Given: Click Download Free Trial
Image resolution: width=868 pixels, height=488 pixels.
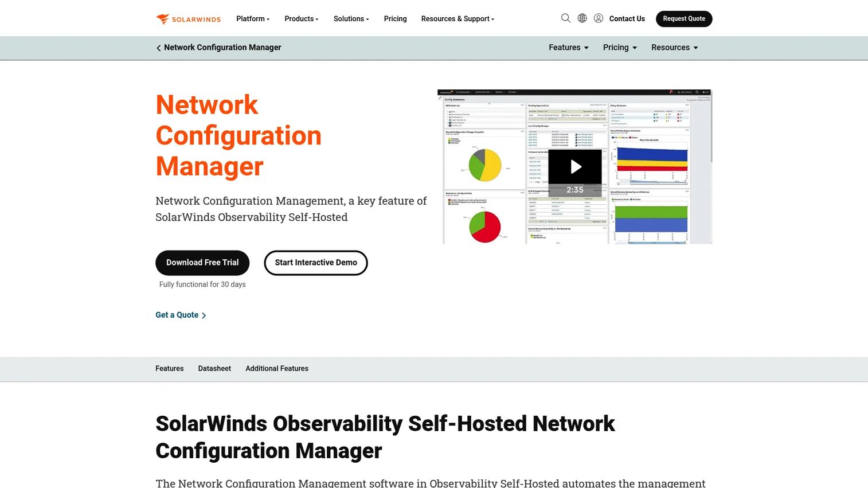Looking at the screenshot, I should 202,263.
